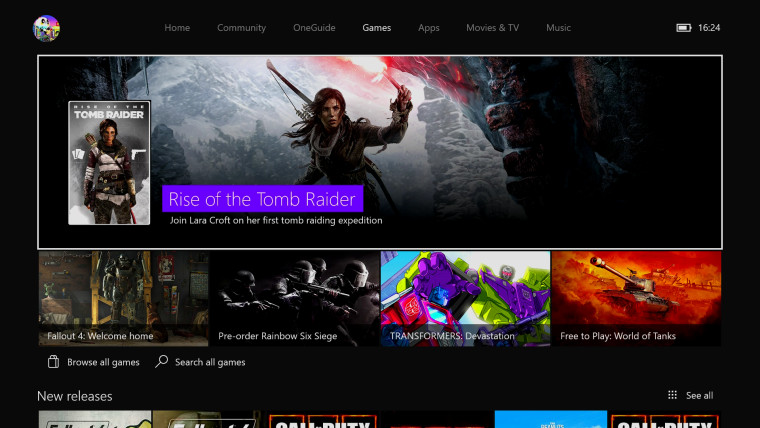
Task: Click the shopping bag icon for Browse all games
Action: tap(53, 362)
